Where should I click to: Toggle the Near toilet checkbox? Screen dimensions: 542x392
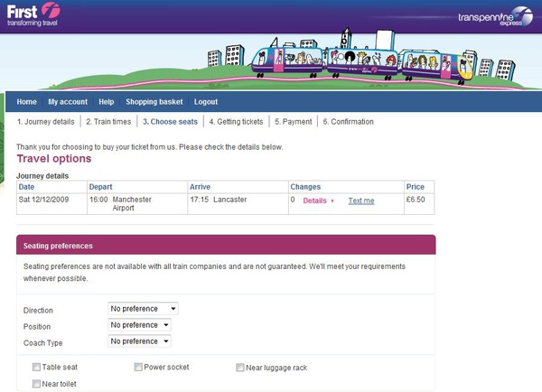pyautogui.click(x=36, y=384)
